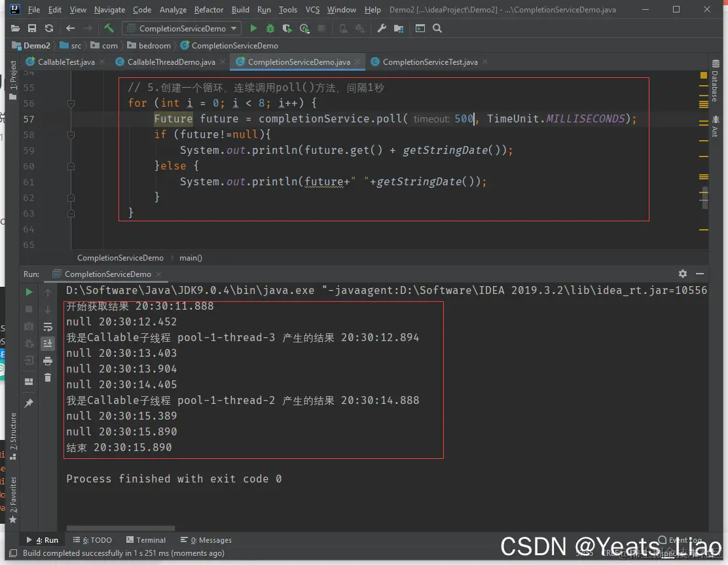
Task: Click CompletionServiceDemo in the editor breadcrumb
Action: click(120, 258)
